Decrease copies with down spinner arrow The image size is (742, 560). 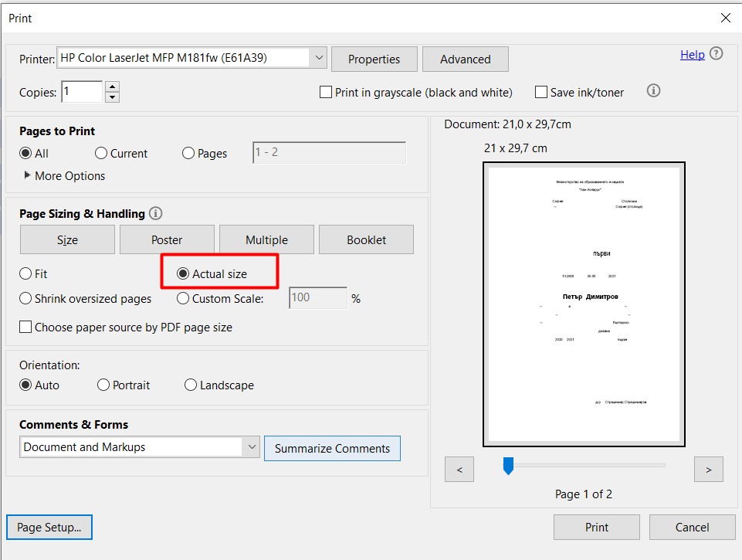click(x=113, y=97)
